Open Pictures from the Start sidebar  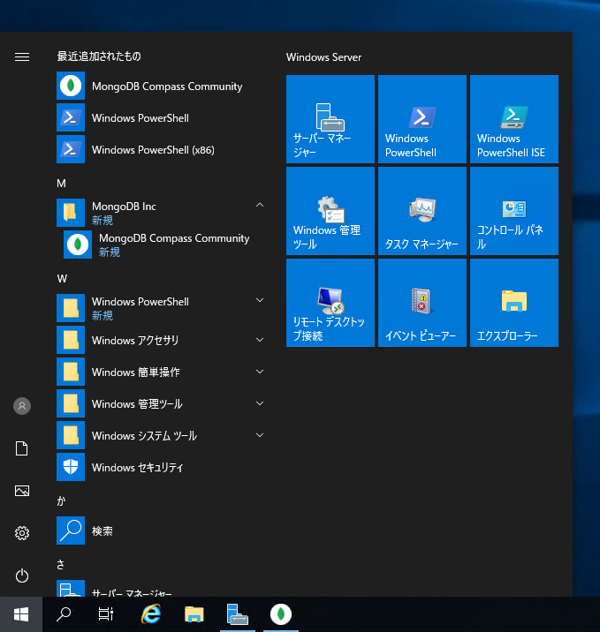click(22, 491)
